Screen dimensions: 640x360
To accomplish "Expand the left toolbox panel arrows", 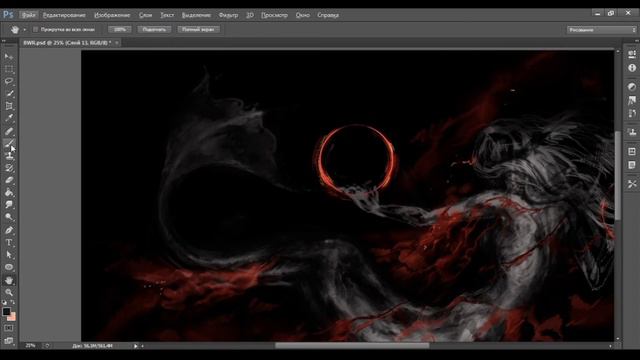I will click(4, 41).
